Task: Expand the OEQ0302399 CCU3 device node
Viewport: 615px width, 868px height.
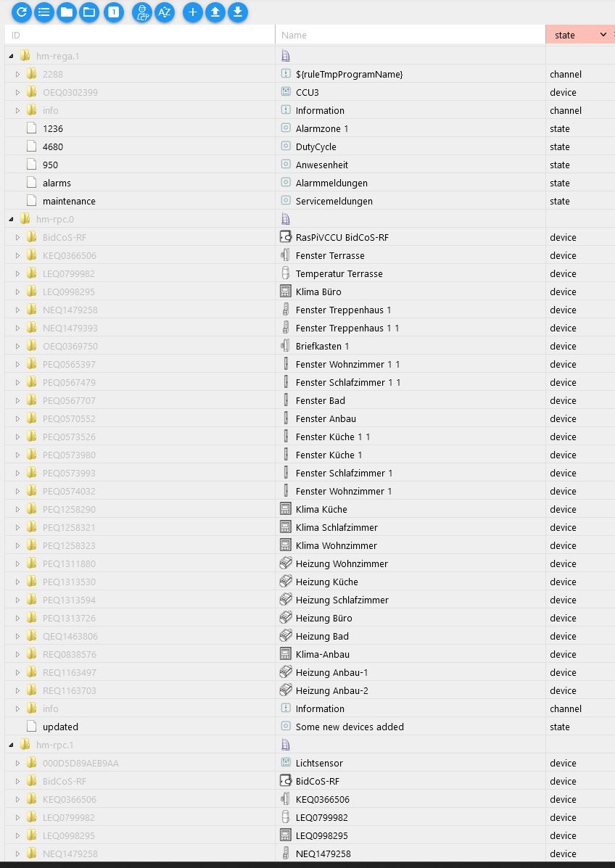Action: (18, 92)
